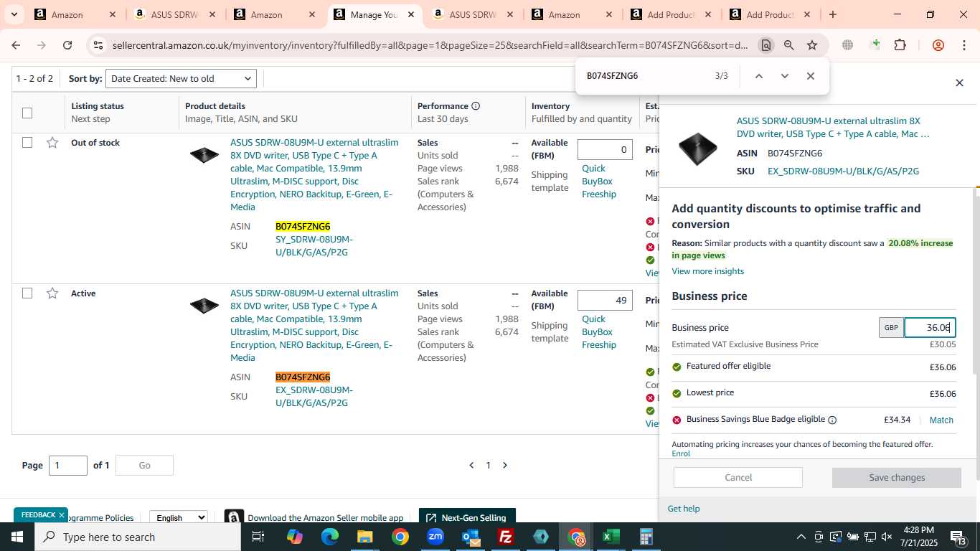Image resolution: width=980 pixels, height=551 pixels.
Task: Open the Chrome profile avatar icon
Action: coord(938,45)
